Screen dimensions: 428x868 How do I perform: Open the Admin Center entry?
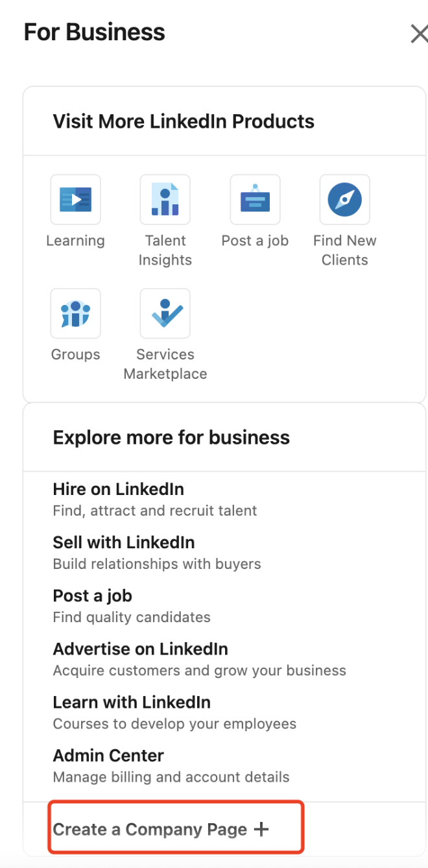coord(108,755)
